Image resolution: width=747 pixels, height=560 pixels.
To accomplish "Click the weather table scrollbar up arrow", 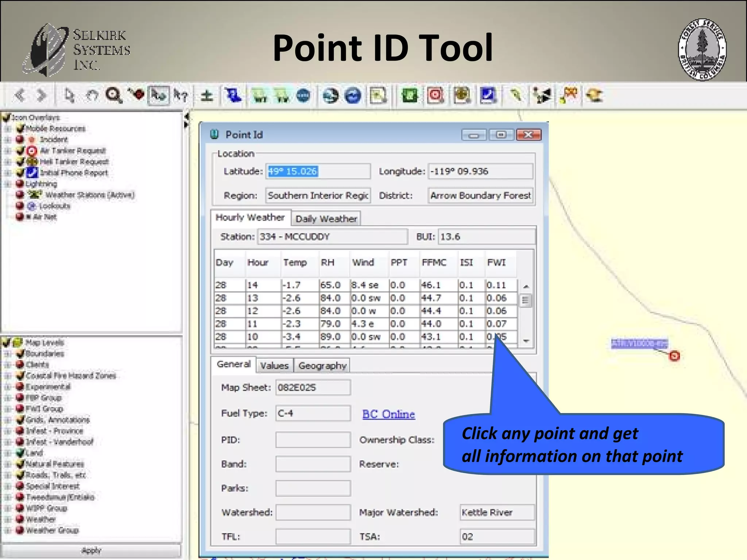I will [526, 286].
